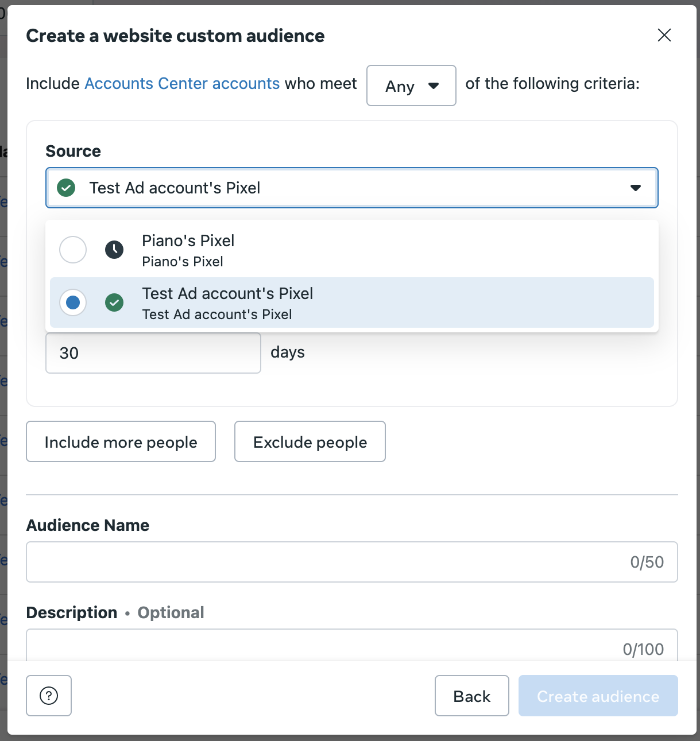Collapse the Source pixel dropdown field

point(352,188)
